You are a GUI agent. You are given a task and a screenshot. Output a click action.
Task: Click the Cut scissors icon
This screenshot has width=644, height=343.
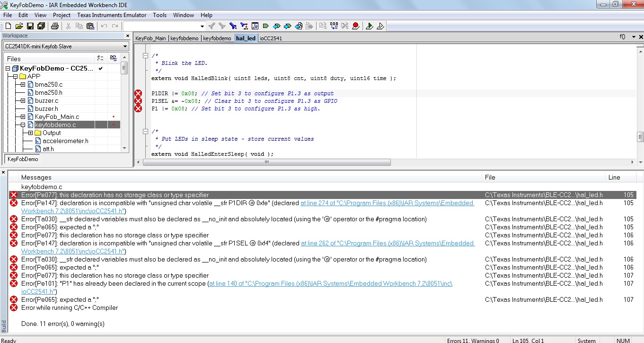68,26
